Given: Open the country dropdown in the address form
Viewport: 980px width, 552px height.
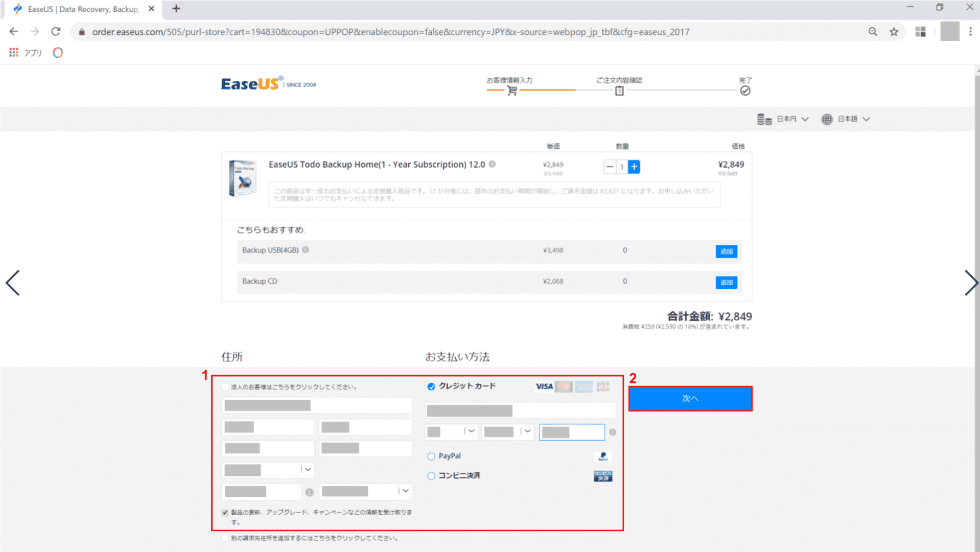Looking at the screenshot, I should pos(268,470).
